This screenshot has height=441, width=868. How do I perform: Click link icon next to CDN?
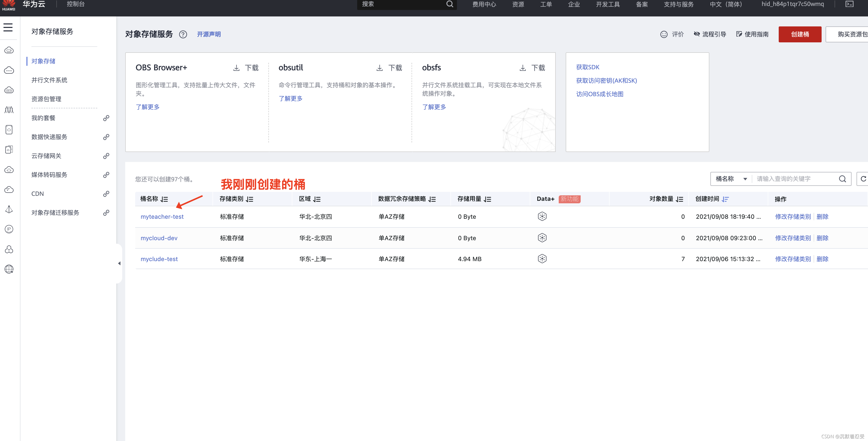point(106,194)
